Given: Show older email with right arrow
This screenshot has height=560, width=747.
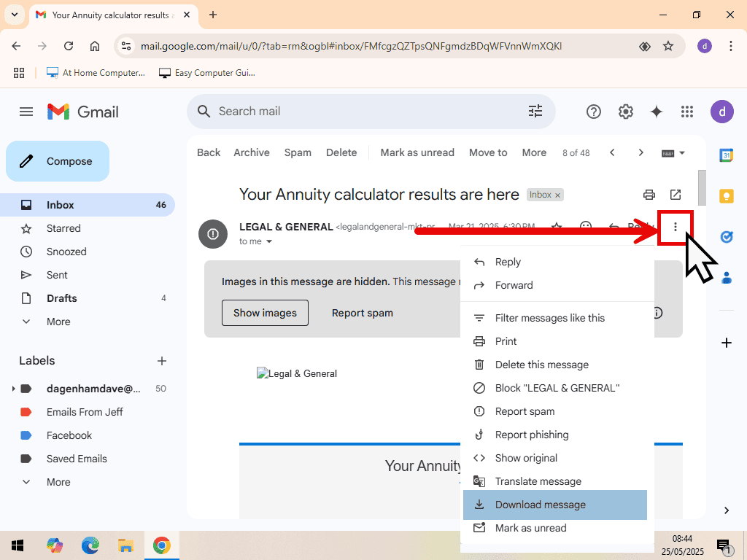Looking at the screenshot, I should (x=640, y=152).
